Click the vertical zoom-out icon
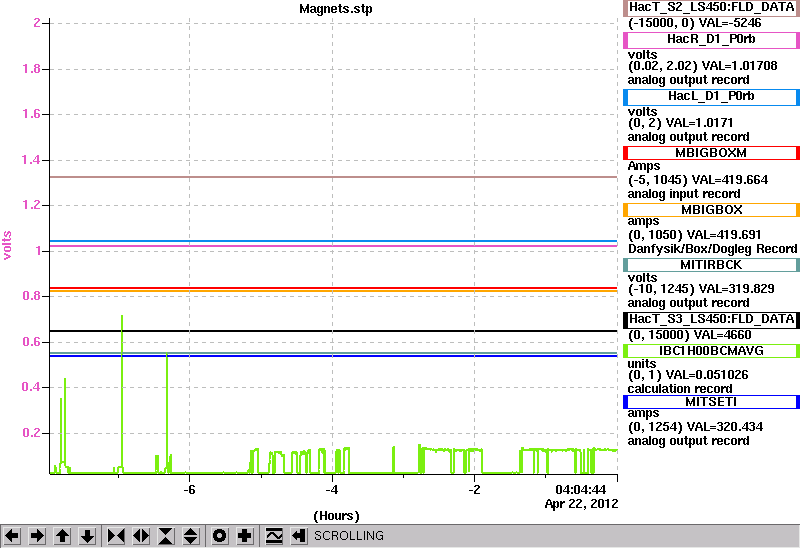This screenshot has width=800, height=548. coord(191,536)
